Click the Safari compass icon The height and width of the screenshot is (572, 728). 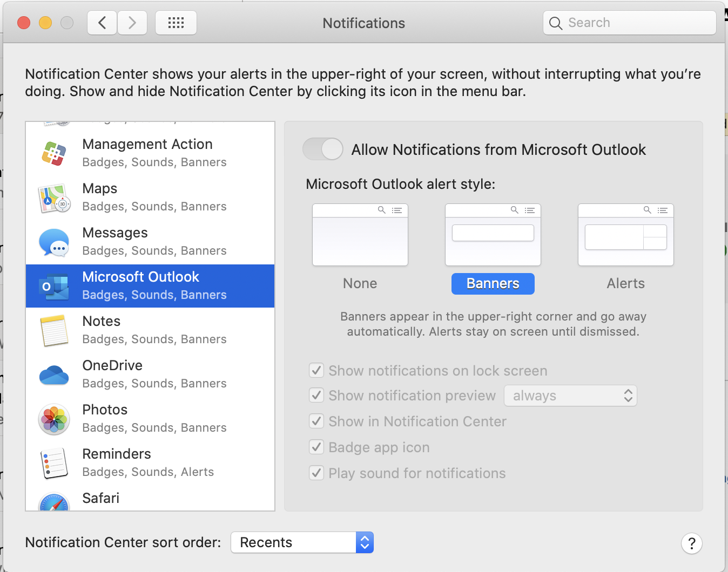click(54, 502)
